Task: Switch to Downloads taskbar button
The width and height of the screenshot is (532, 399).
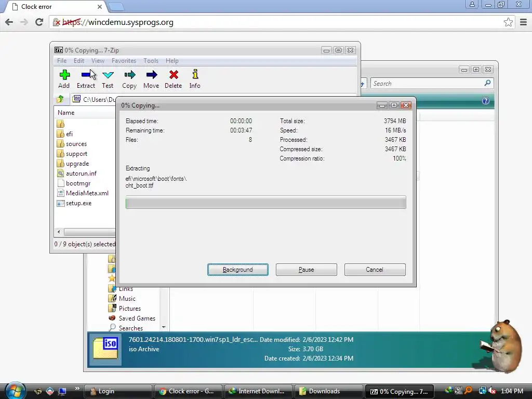Action: [328, 391]
